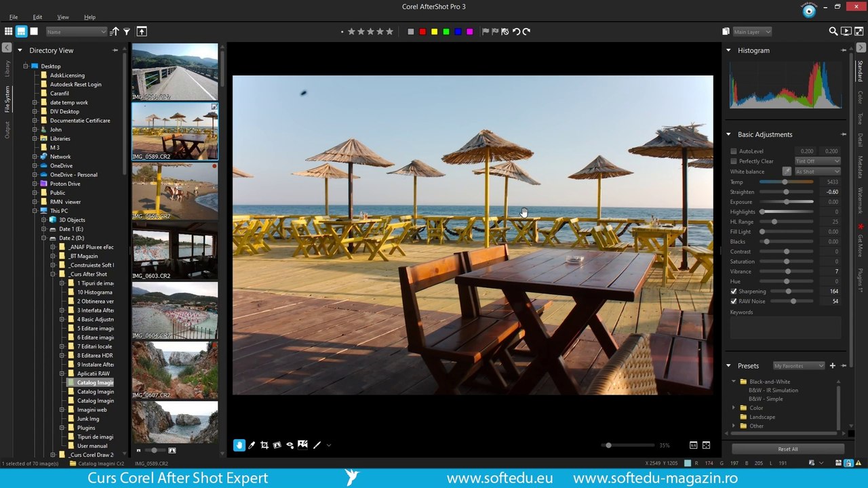Open the Get More tab
The height and width of the screenshot is (488, 868).
pyautogui.click(x=861, y=239)
